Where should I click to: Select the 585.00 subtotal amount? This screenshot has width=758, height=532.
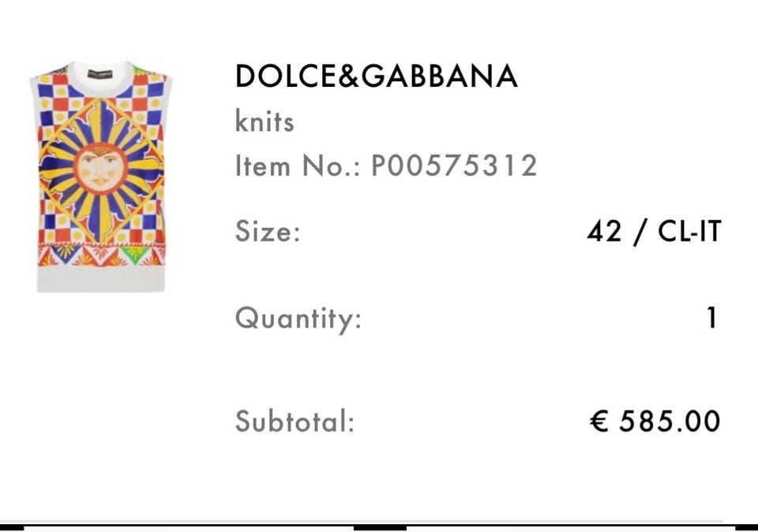pos(670,421)
